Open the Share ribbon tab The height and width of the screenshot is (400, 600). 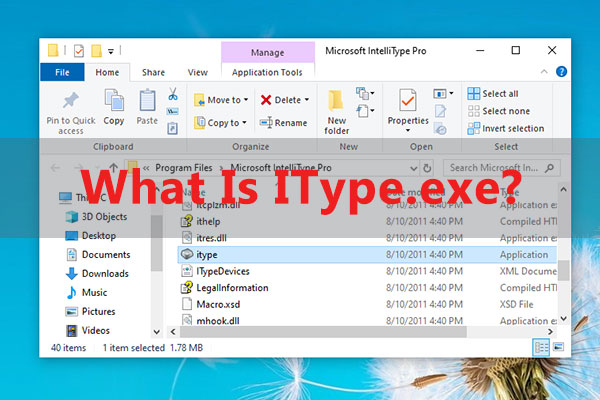(x=153, y=72)
